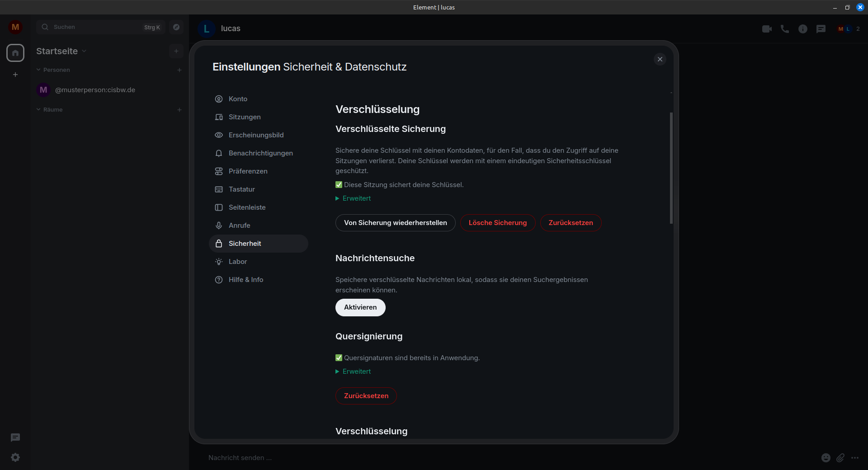Open the explore rooms compass
This screenshot has height=470, width=868.
[176, 27]
